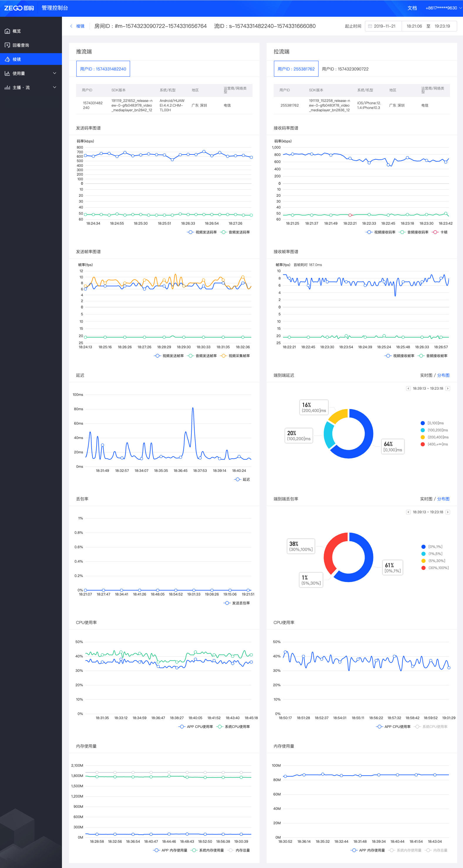Click the ZEGO 即构 logo

click(x=19, y=8)
